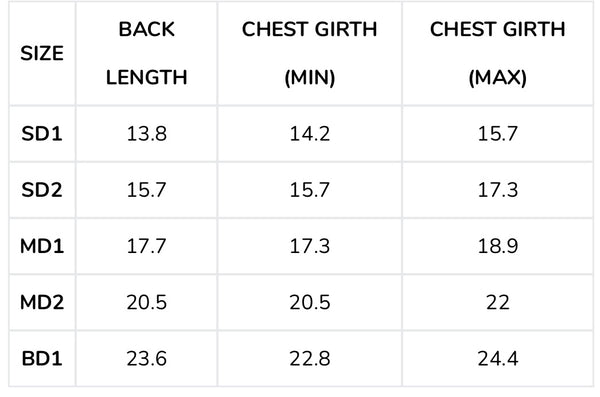Select the BD1 size row label

[42, 359]
